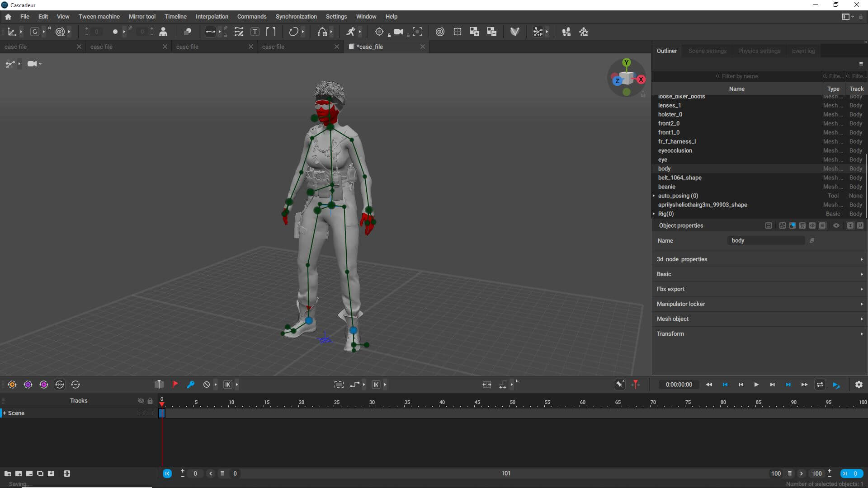Switch to the Physics settings tab

point(759,51)
